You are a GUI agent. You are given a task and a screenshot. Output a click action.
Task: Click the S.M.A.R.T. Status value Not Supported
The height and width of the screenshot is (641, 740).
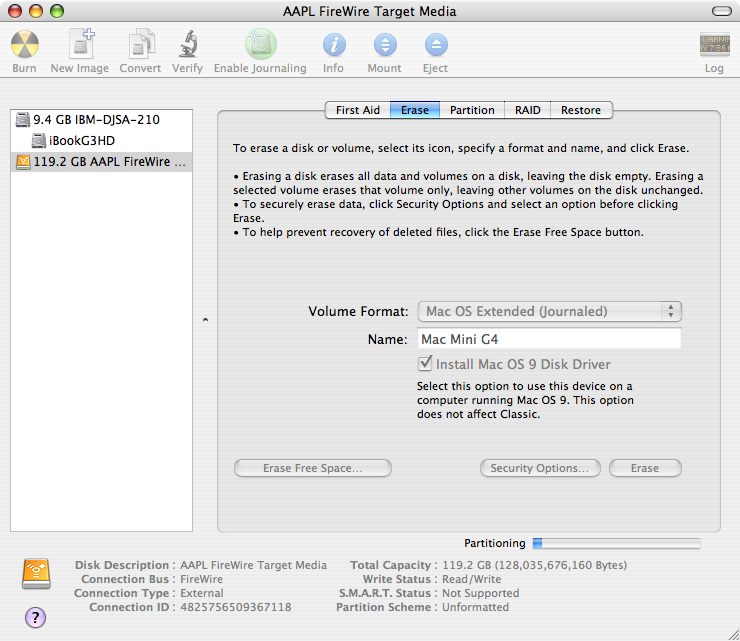click(x=480, y=593)
